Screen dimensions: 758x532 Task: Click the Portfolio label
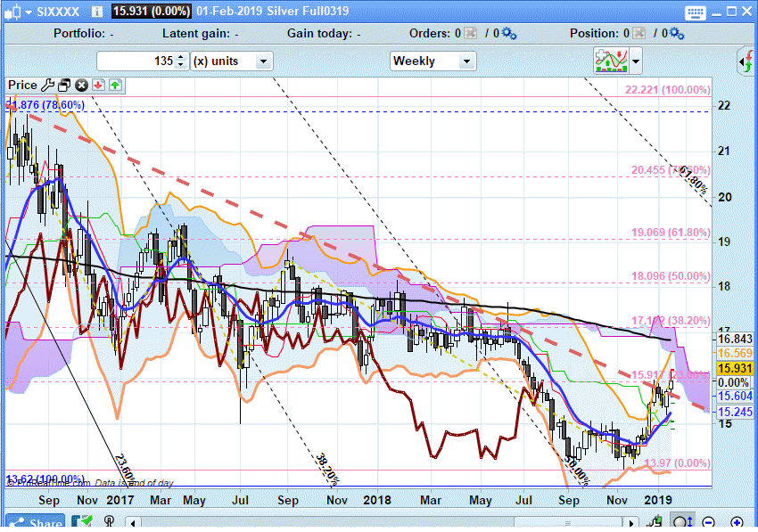click(79, 33)
